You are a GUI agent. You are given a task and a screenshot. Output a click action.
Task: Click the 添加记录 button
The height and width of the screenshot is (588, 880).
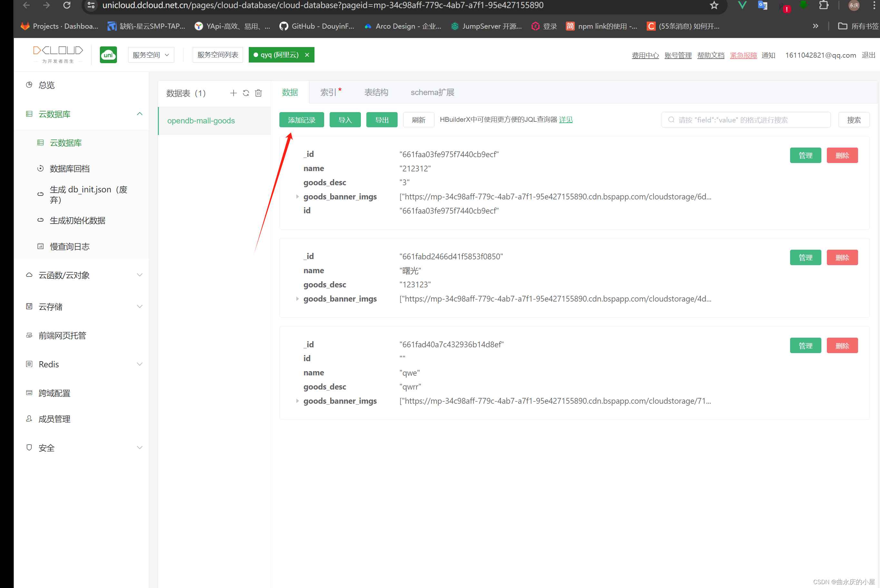pos(302,120)
